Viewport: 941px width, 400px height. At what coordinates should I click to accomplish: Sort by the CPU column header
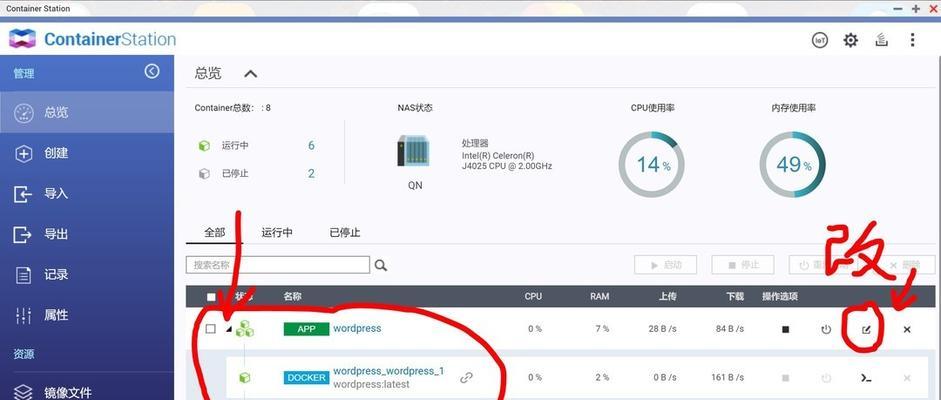tap(533, 296)
